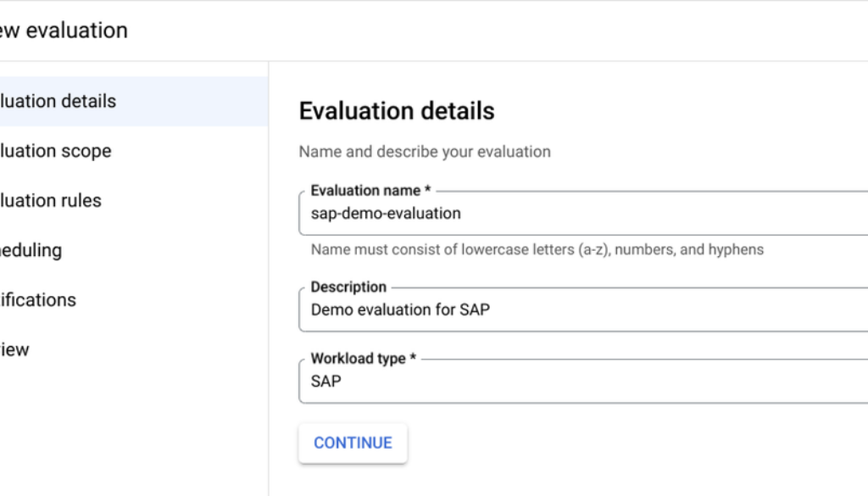Click the 'Demo evaluation for SAP' text
This screenshot has width=868, height=496.
click(400, 310)
